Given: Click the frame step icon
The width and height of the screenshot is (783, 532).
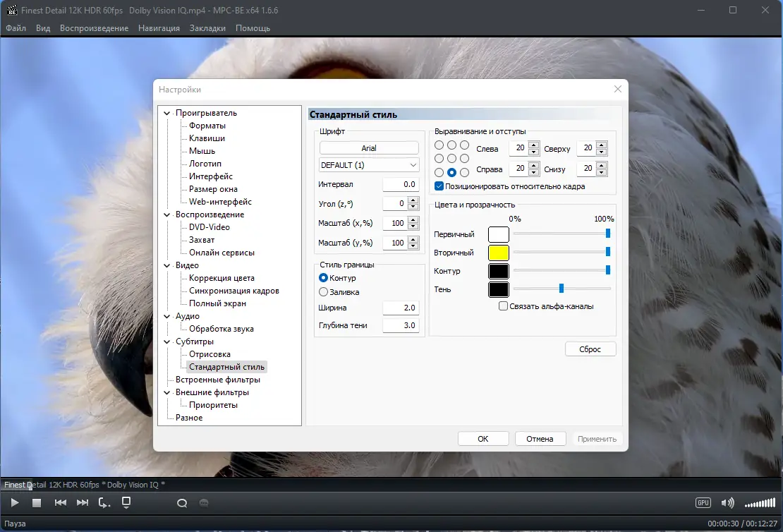Looking at the screenshot, I should 104,503.
